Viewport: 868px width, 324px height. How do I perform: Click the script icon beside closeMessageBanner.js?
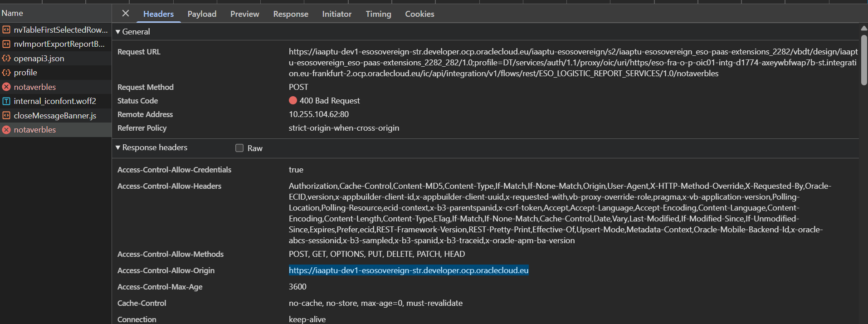(x=6, y=116)
